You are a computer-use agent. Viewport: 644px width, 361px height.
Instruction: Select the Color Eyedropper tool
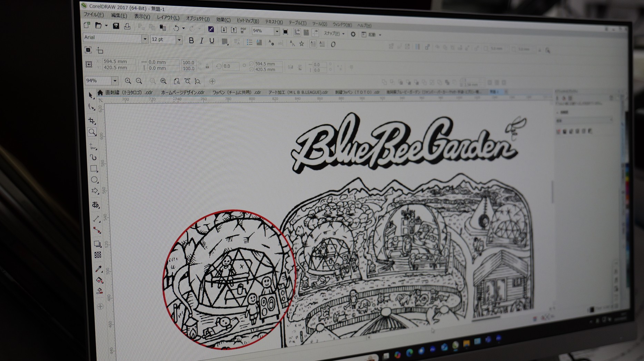click(99, 269)
